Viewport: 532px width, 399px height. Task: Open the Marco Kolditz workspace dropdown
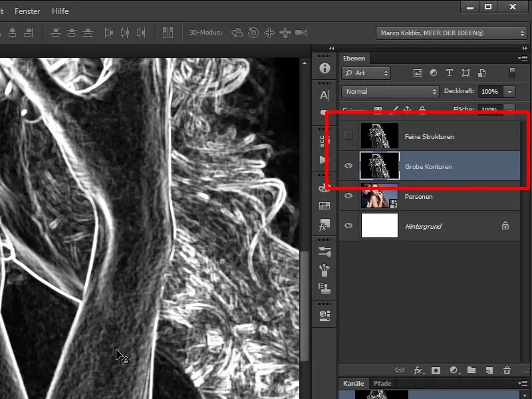point(452,33)
